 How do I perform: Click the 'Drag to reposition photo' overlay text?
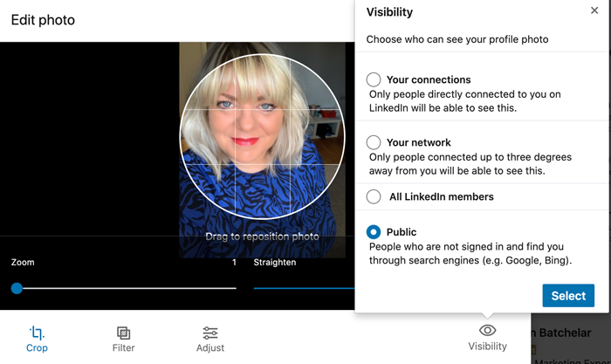click(262, 237)
